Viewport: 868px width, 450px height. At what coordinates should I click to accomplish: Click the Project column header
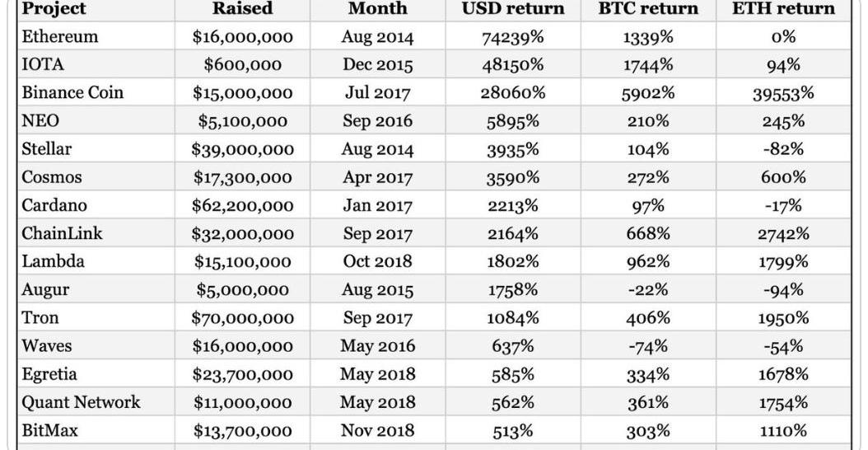[54, 9]
